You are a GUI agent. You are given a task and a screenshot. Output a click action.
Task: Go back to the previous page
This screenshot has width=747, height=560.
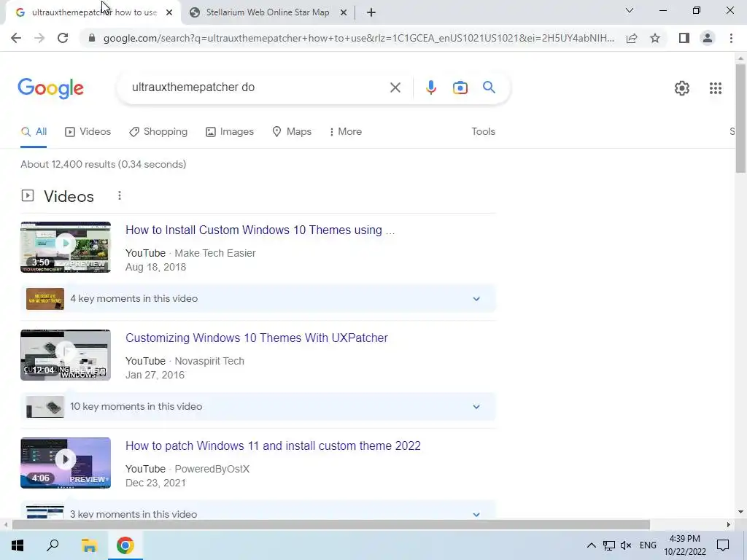(16, 38)
